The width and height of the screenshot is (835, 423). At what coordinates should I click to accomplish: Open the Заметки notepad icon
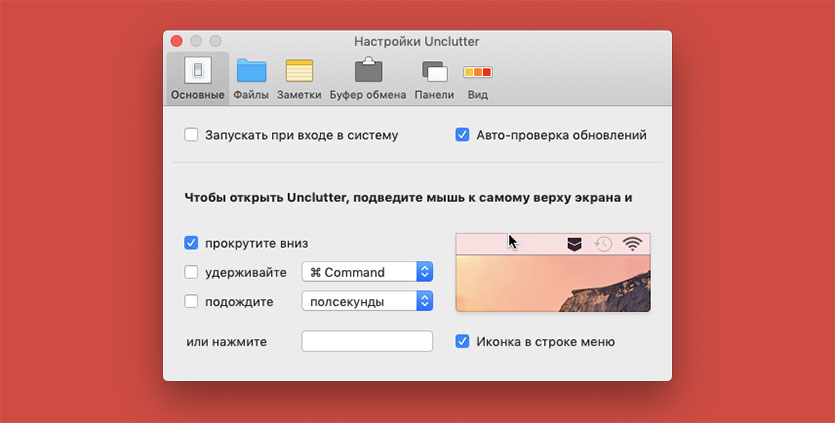pos(299,71)
